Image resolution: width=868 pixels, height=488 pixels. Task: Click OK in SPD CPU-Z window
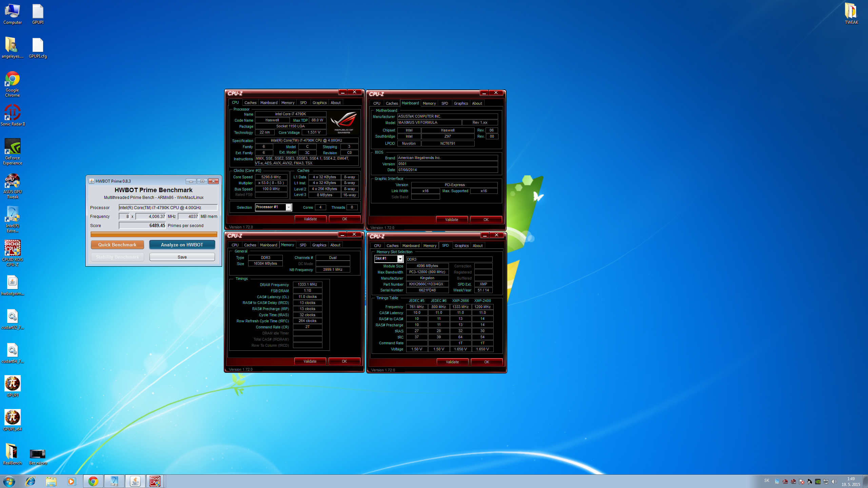[487, 362]
